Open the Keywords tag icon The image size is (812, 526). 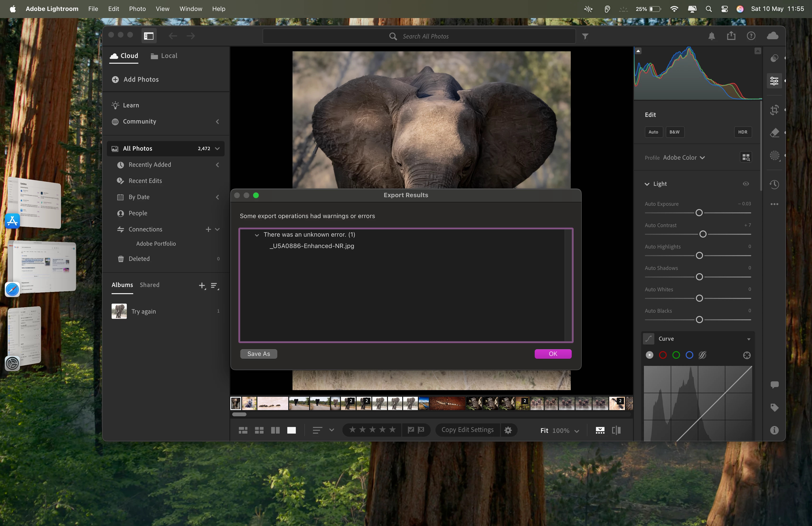coord(774,407)
